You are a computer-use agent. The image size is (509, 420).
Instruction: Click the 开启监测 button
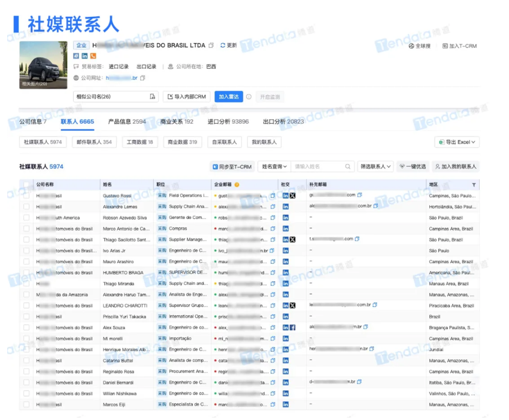[x=269, y=97]
